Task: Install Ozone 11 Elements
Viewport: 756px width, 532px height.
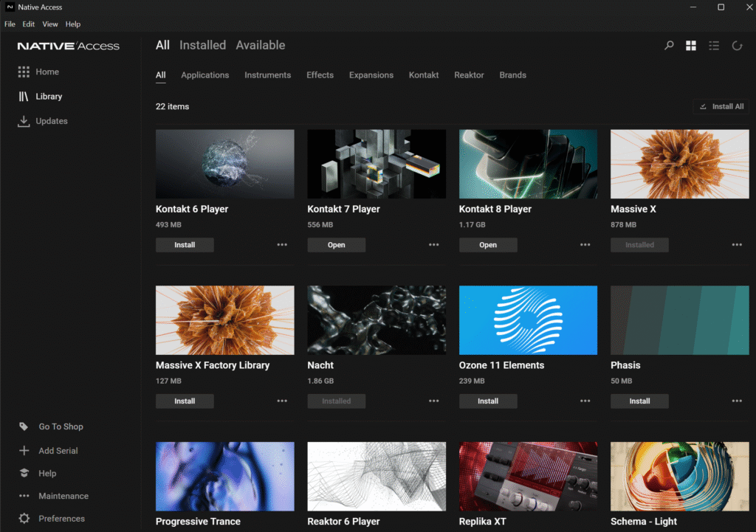Action: [488, 401]
